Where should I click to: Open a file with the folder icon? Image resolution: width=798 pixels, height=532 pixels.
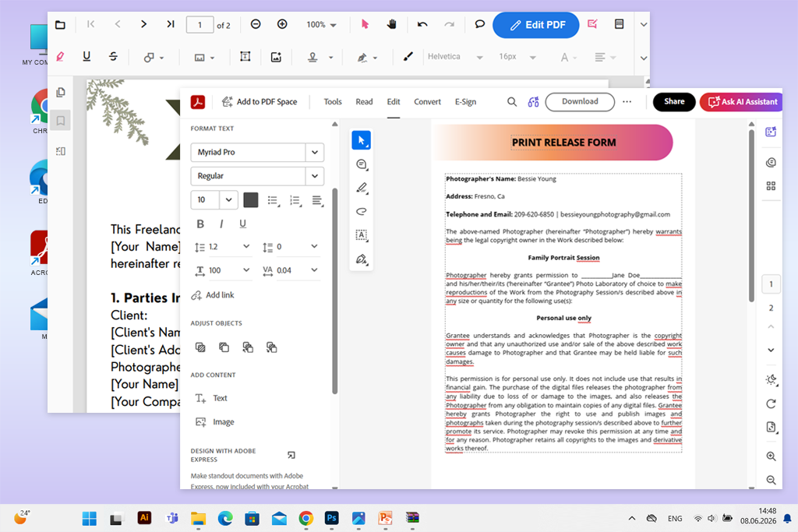tap(60, 24)
